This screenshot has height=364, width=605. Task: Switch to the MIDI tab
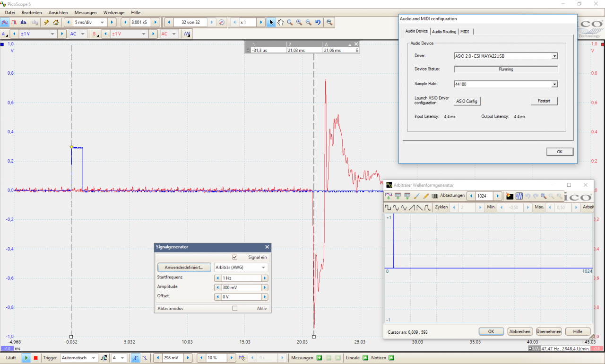[465, 32]
